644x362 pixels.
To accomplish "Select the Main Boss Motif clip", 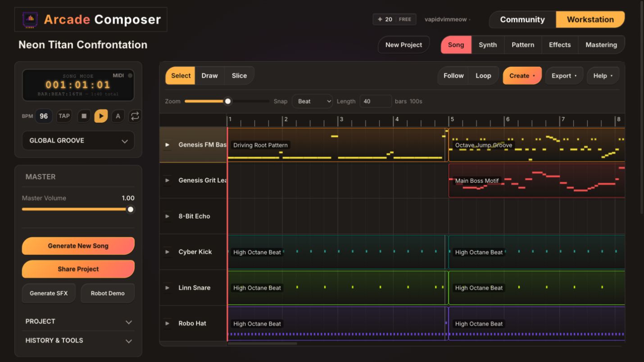I will click(537, 181).
